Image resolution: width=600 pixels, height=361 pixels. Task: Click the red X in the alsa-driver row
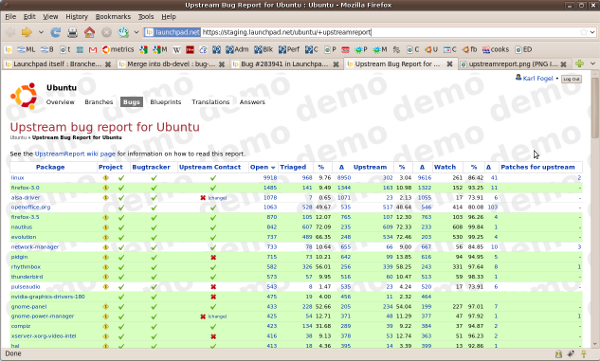coord(203,198)
